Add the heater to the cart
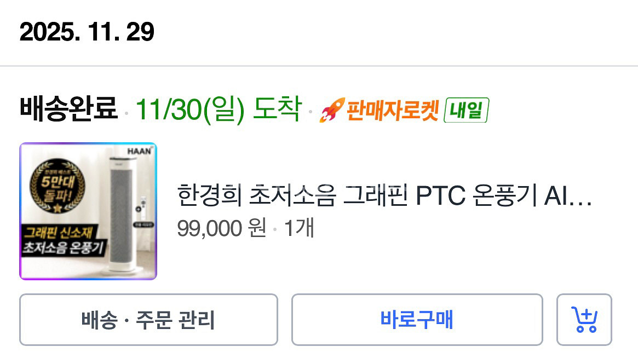Viewport: 638px width, 364px height. click(x=584, y=320)
